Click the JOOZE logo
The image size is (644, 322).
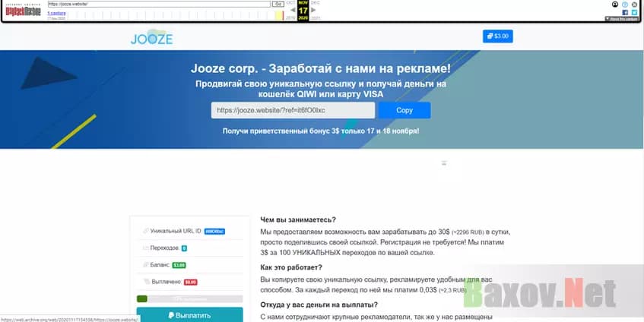tap(151, 37)
